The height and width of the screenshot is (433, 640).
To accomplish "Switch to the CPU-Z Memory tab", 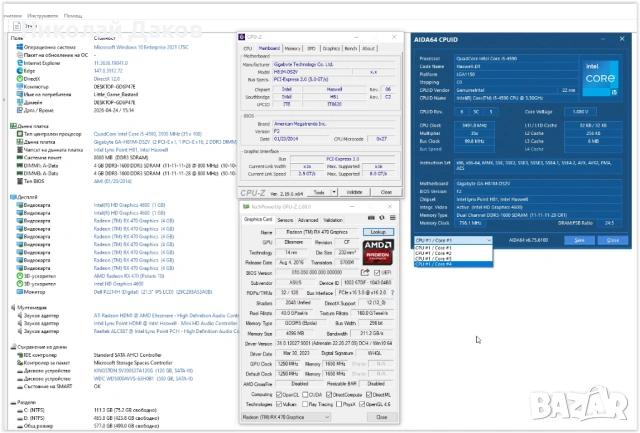I will [292, 48].
